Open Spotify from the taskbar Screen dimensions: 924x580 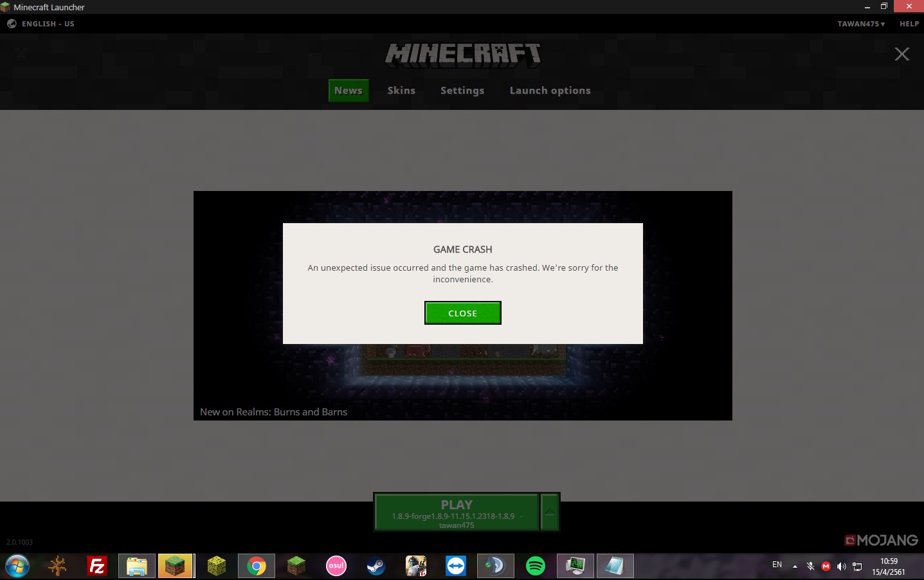click(536, 566)
